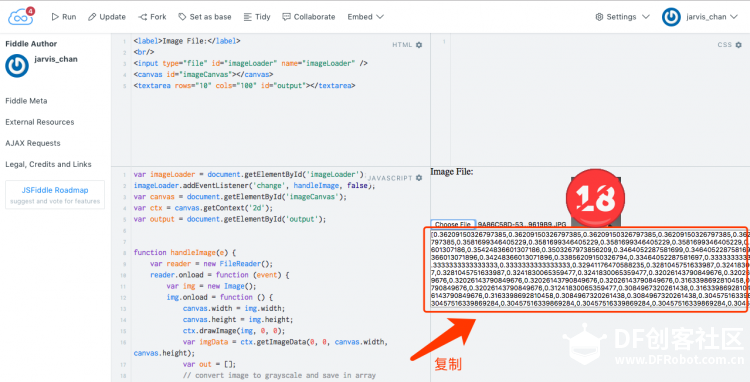Tidy the code
Image resolution: width=750 pixels, height=382 pixels.
click(257, 17)
